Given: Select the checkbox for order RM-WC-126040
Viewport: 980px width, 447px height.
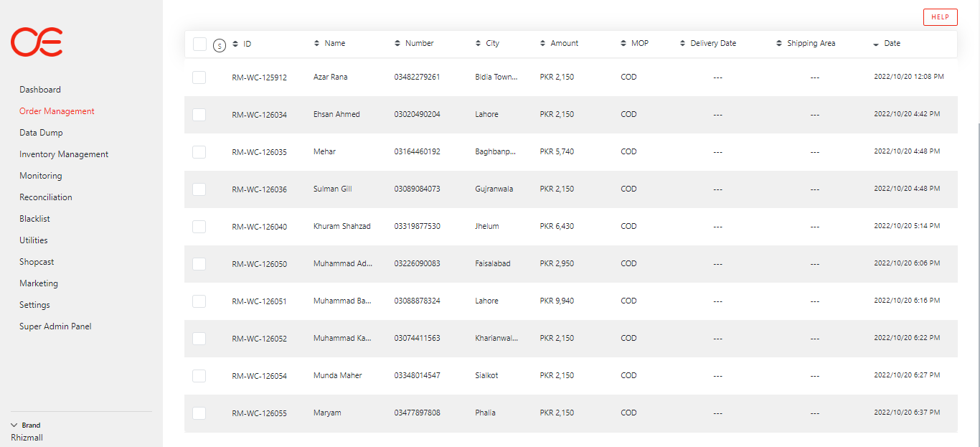Looking at the screenshot, I should point(199,227).
